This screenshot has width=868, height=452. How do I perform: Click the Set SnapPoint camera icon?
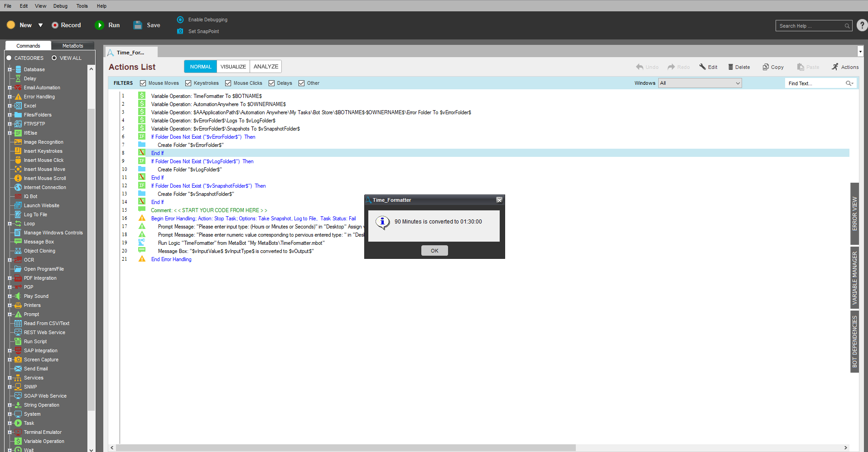click(180, 31)
